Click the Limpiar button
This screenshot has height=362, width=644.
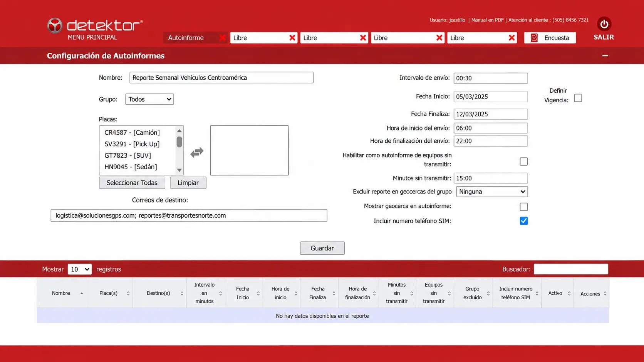pos(188,183)
